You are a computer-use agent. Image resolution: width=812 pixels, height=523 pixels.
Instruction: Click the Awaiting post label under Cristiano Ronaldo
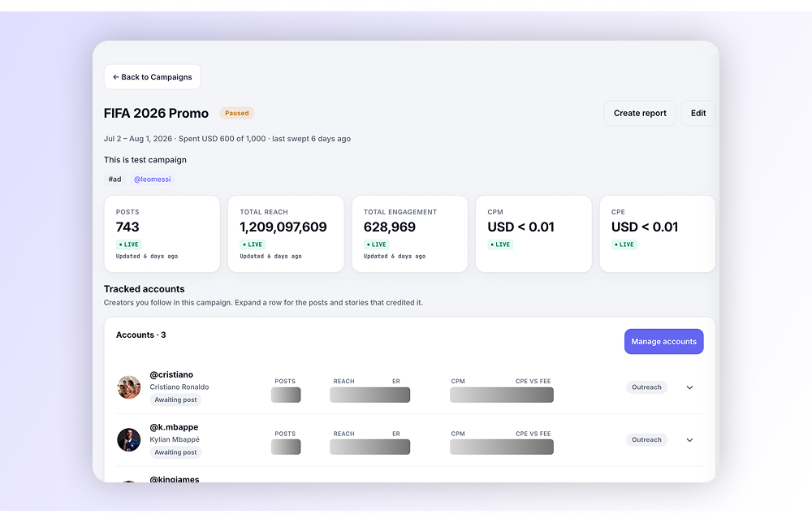pos(175,400)
